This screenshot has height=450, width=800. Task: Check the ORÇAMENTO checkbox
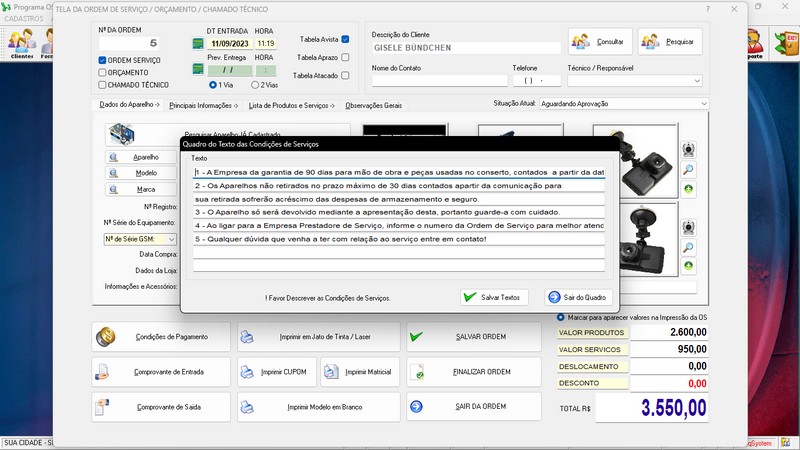102,72
